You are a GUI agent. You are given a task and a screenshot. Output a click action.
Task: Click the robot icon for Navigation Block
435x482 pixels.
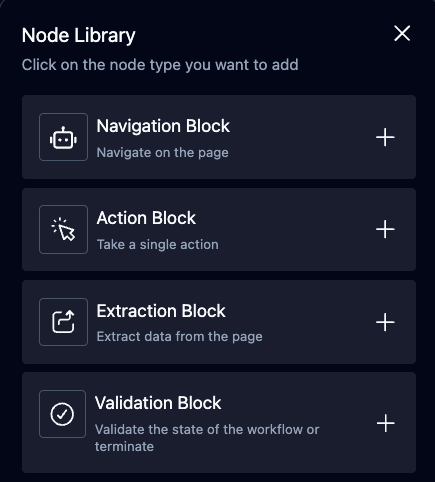click(63, 137)
